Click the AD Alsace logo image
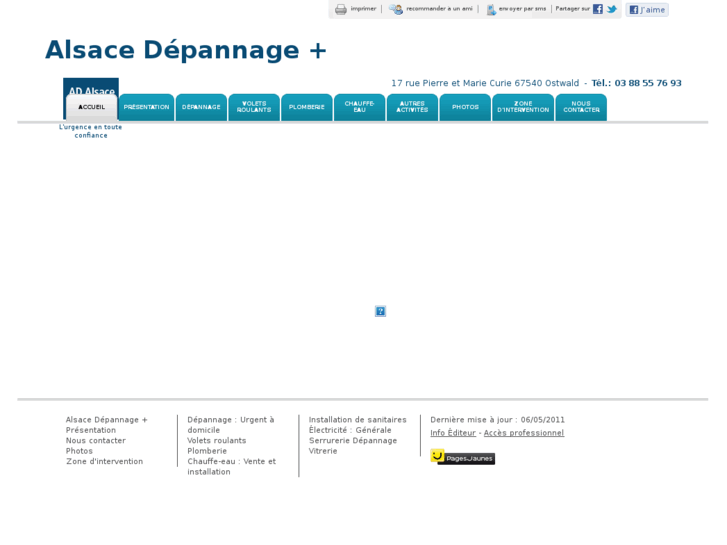This screenshot has height=545, width=727. pyautogui.click(x=91, y=87)
